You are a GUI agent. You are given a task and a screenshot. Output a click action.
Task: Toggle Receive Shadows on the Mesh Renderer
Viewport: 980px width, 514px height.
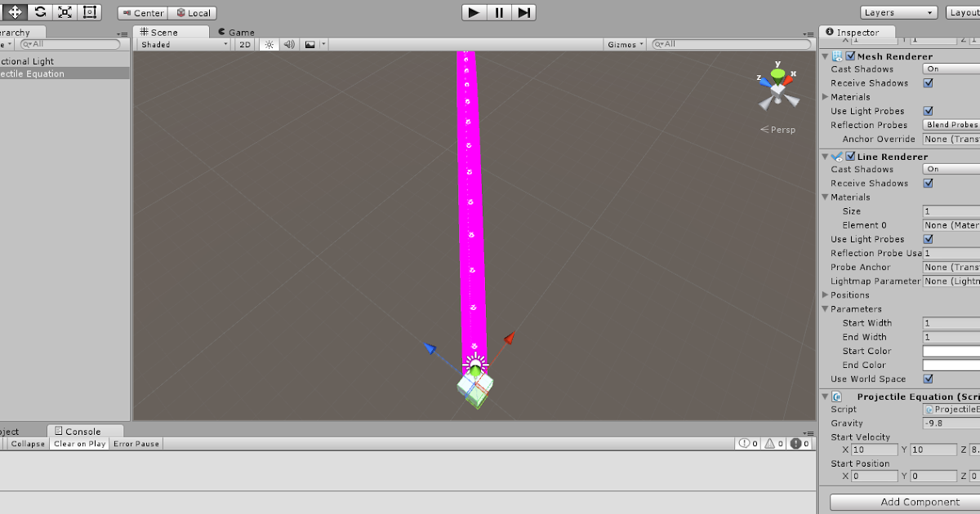928,82
